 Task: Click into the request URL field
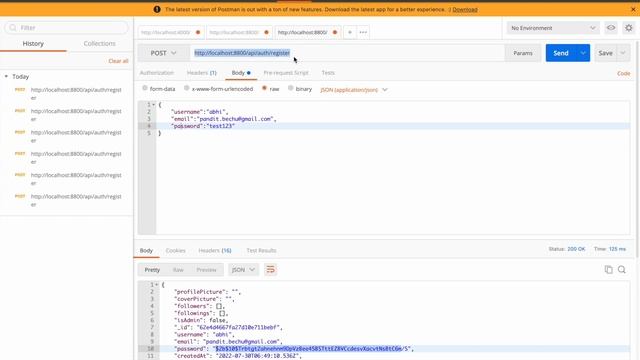click(x=347, y=53)
